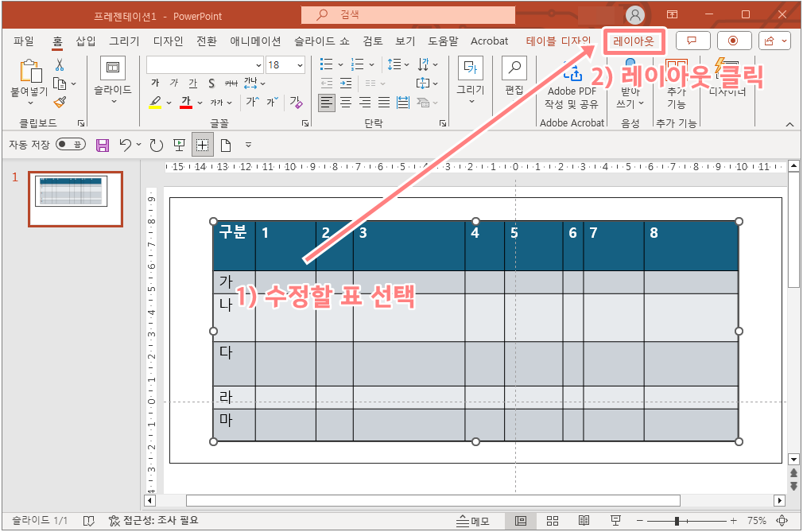This screenshot has width=803, height=532.
Task: Select the Format Painter brush icon
Action: [x=60, y=102]
